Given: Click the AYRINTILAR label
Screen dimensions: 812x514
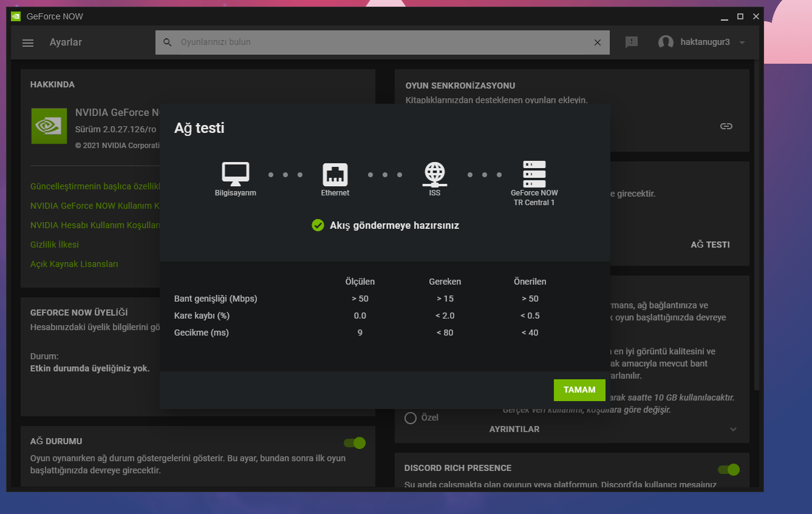Looking at the screenshot, I should coord(514,429).
